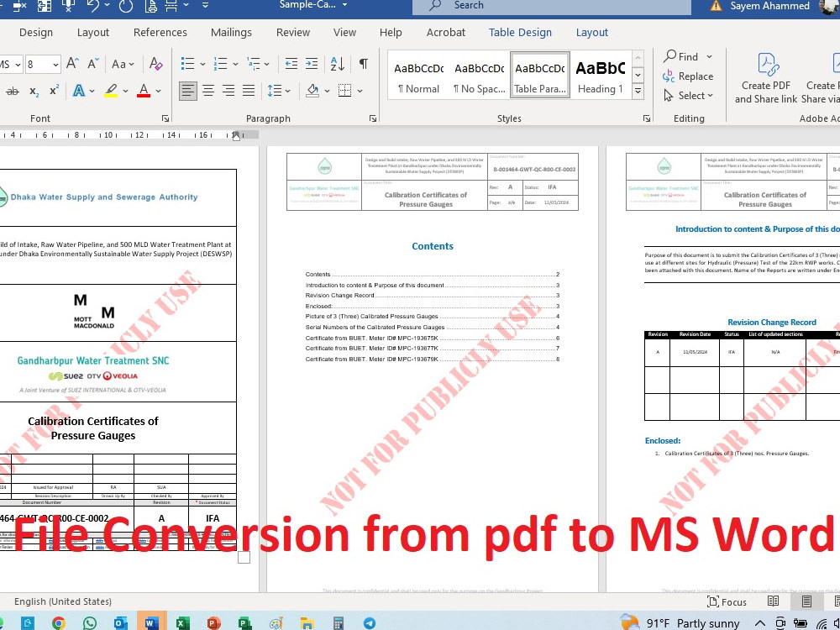This screenshot has height=630, width=840.
Task: Turn on Align Left
Action: (187, 91)
